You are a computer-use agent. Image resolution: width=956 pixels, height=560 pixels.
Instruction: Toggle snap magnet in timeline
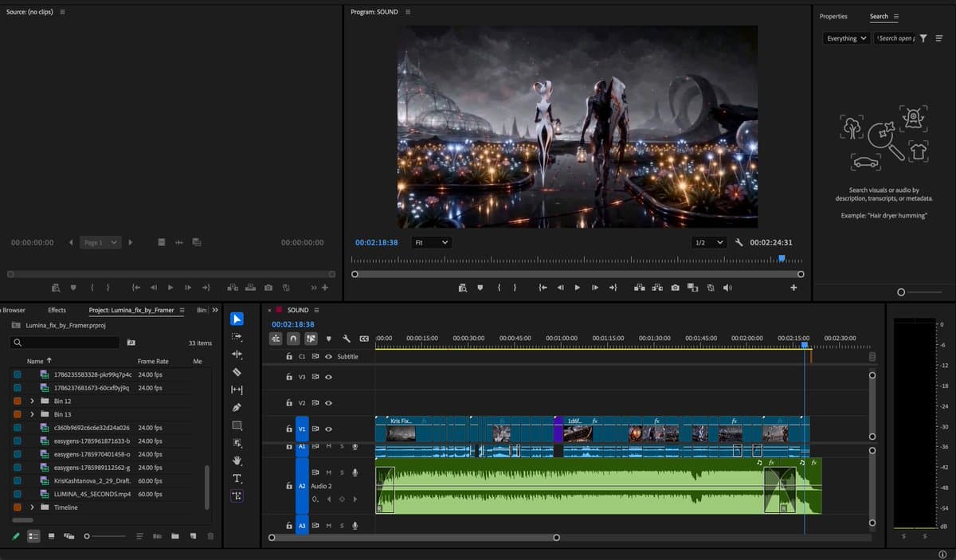(x=293, y=339)
